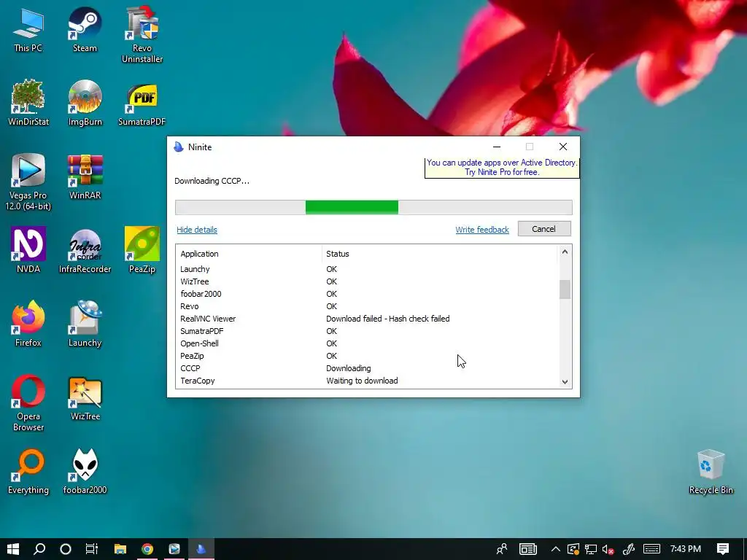Open the touch keyboard tray icon
747x560 pixels.
point(651,549)
